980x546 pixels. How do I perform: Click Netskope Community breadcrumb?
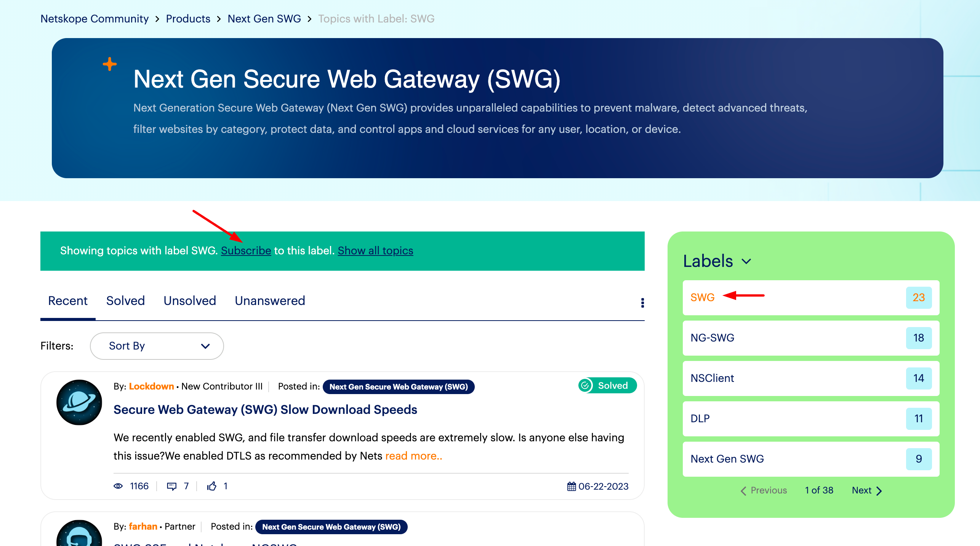(94, 19)
